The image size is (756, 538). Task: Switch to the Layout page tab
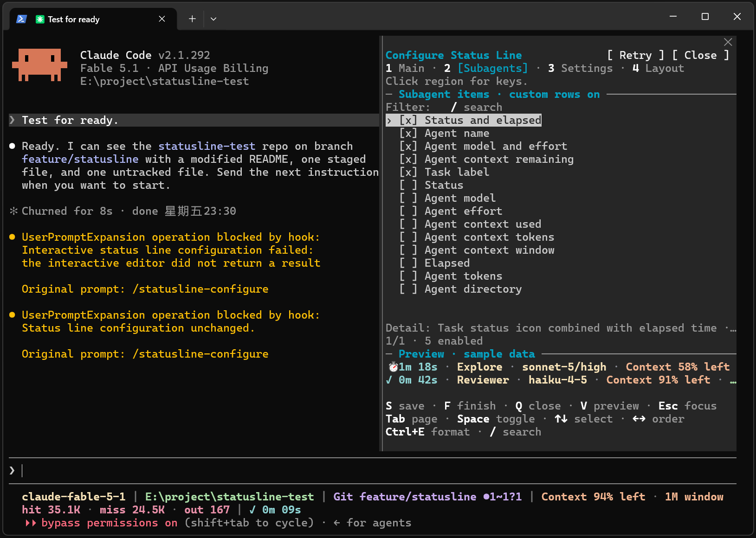tap(658, 68)
